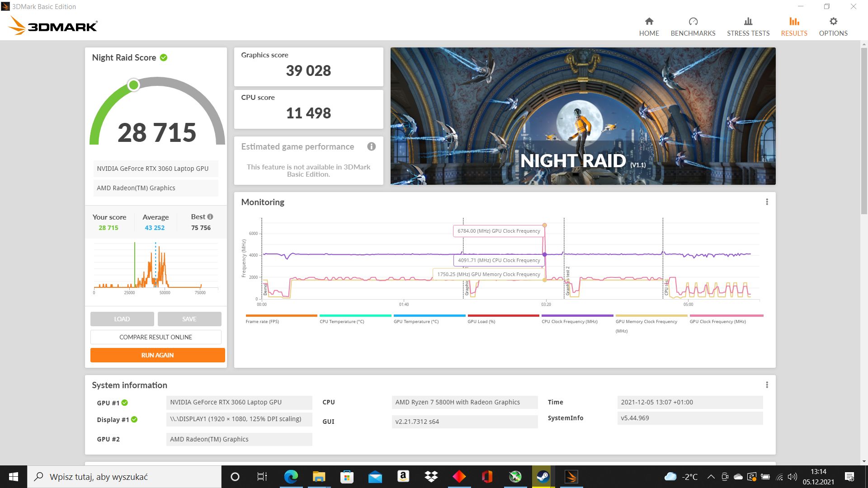Screen dimensions: 868x488
Task: Open File Explorer from taskbar
Action: click(319, 477)
